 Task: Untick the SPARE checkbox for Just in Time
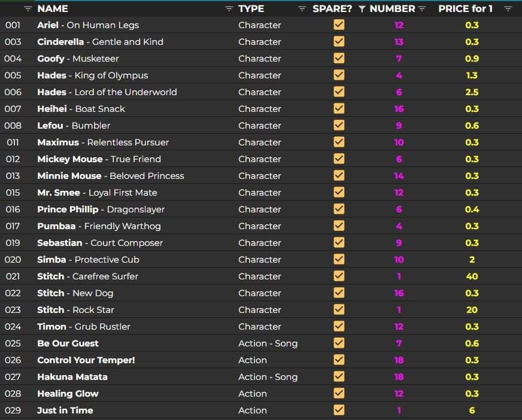click(339, 410)
